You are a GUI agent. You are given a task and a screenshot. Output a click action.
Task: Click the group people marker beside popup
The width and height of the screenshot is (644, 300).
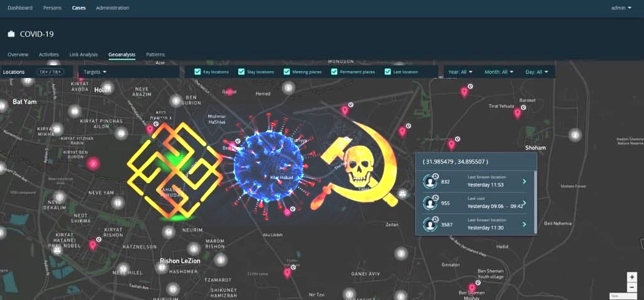click(x=402, y=193)
